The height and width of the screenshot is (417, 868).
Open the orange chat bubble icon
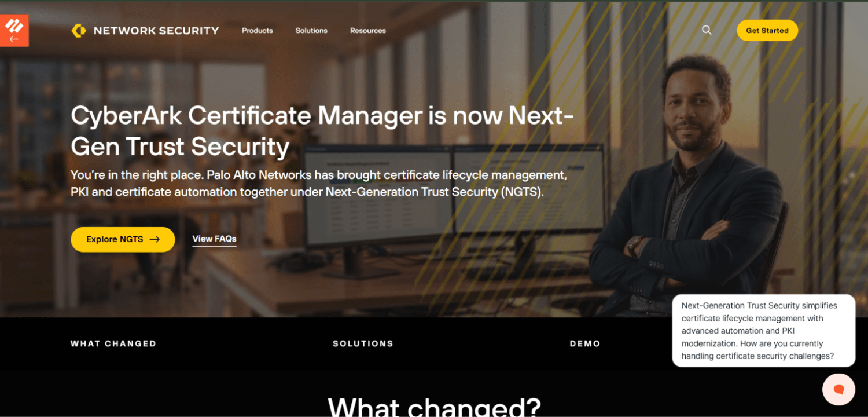click(838, 389)
